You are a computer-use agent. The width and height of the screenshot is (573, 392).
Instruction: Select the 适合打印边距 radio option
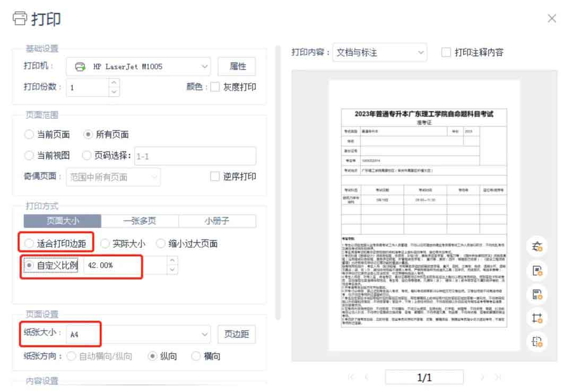[29, 243]
